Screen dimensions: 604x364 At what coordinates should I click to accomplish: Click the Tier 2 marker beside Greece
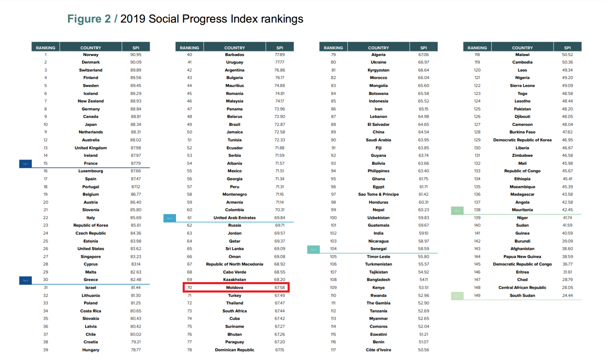click(25, 280)
